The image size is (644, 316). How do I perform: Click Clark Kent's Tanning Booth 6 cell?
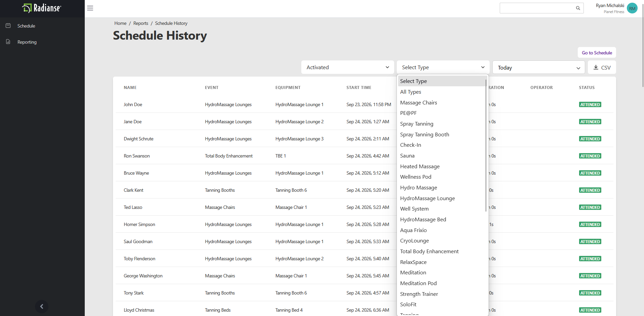pos(291,190)
